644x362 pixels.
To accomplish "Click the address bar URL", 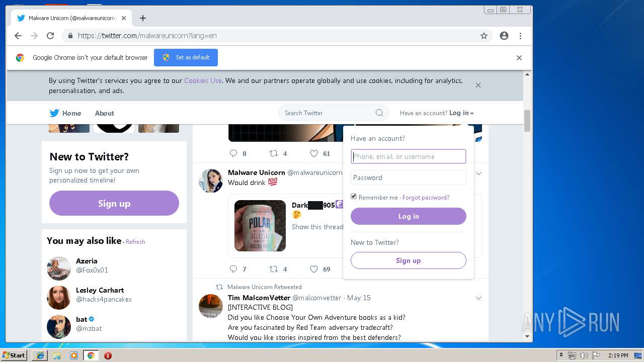I will [x=147, y=36].
